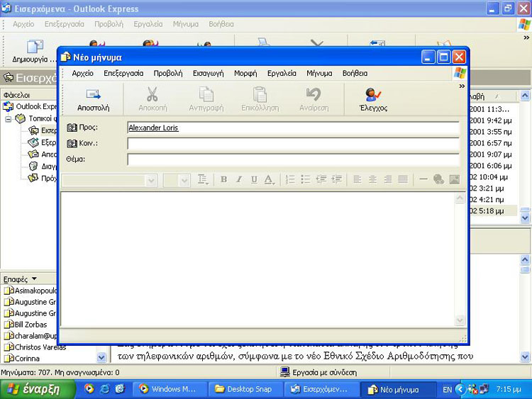
Task: Click the Κοιν. (Cc) field
Action: pos(294,143)
